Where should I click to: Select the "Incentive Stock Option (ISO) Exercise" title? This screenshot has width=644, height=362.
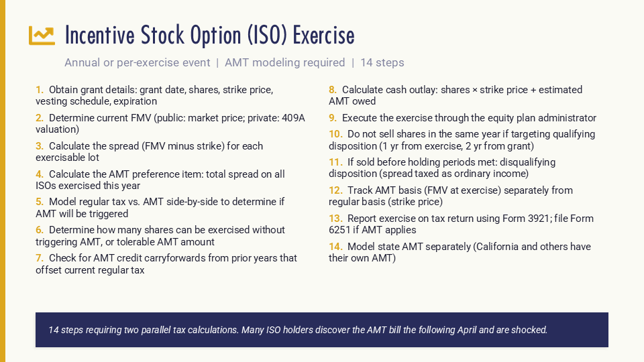click(x=209, y=35)
